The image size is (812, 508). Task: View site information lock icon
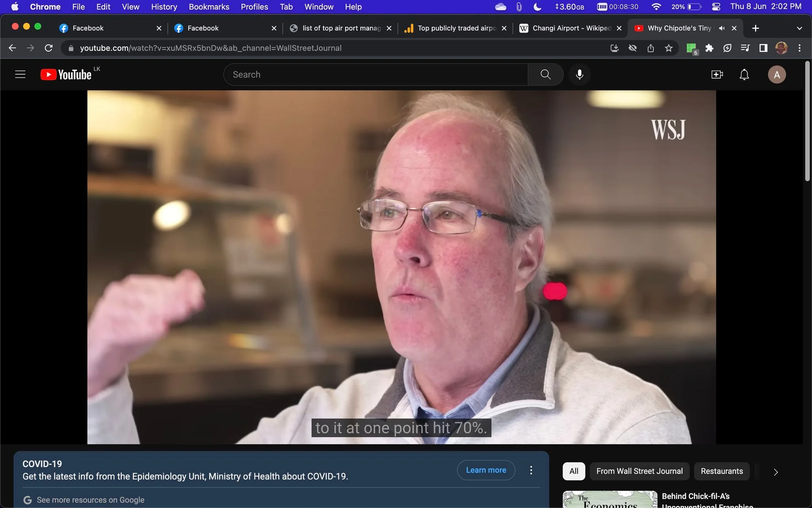click(71, 48)
